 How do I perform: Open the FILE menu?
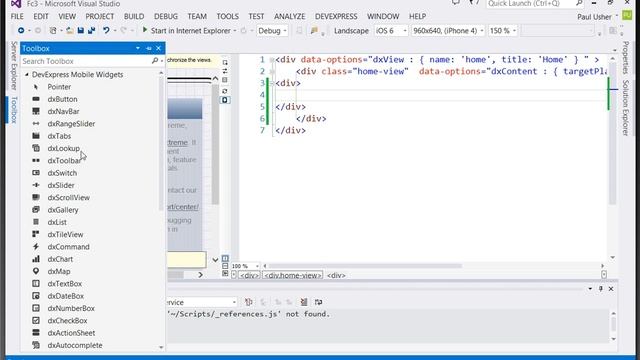pyautogui.click(x=17, y=16)
